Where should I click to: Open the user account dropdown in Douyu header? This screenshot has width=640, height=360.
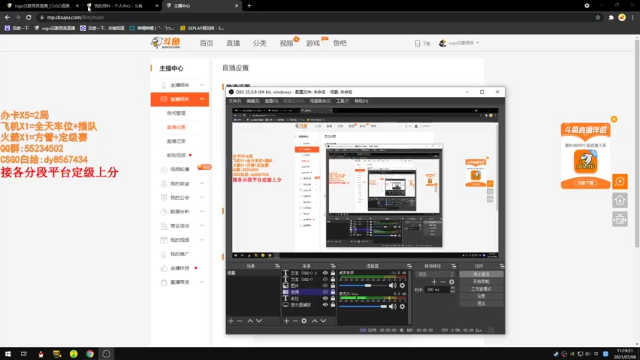pos(459,43)
